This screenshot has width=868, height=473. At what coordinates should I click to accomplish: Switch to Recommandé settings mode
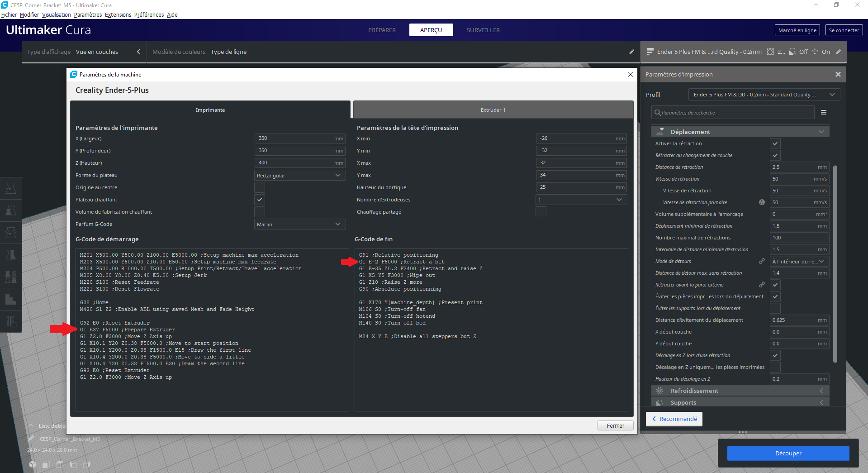[x=674, y=419]
